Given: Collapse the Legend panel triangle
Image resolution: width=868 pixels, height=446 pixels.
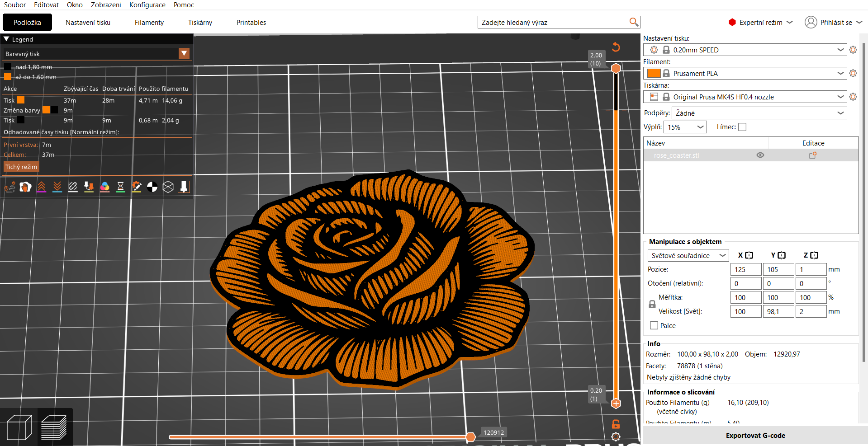Looking at the screenshot, I should (x=6, y=39).
